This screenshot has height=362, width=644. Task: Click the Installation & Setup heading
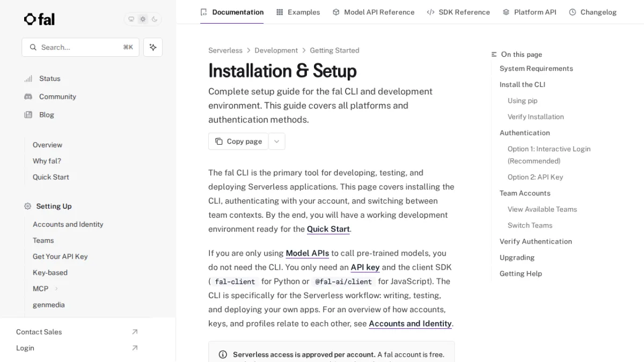[282, 71]
